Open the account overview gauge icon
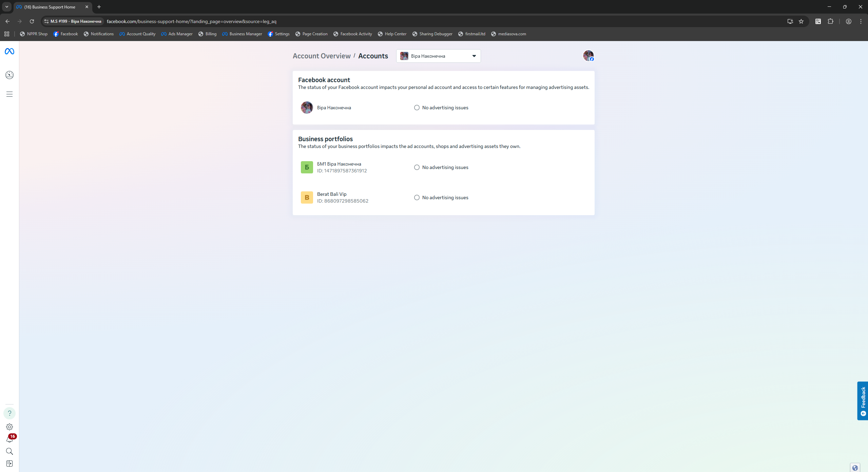 [9, 75]
